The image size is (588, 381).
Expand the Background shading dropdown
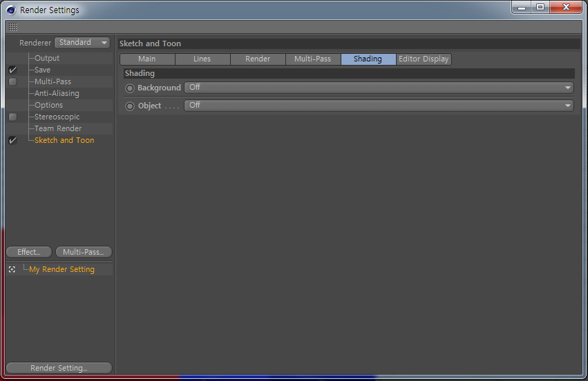tap(379, 88)
